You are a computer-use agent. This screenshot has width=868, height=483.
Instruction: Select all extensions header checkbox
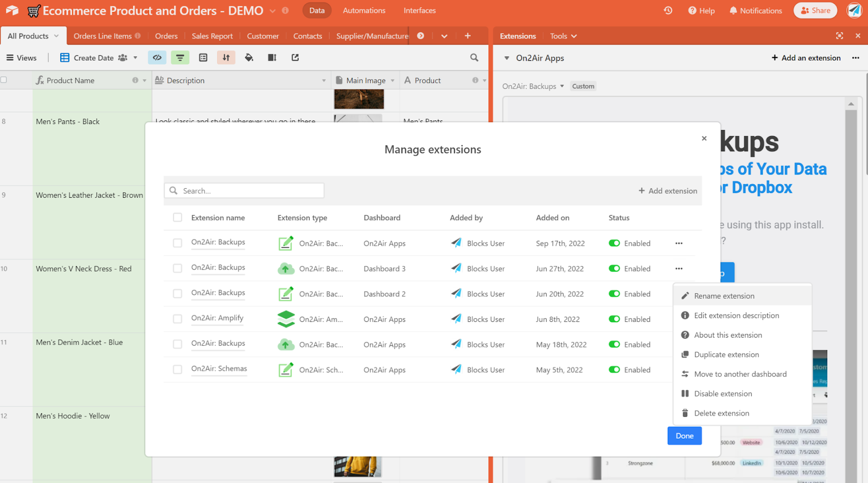(x=177, y=217)
